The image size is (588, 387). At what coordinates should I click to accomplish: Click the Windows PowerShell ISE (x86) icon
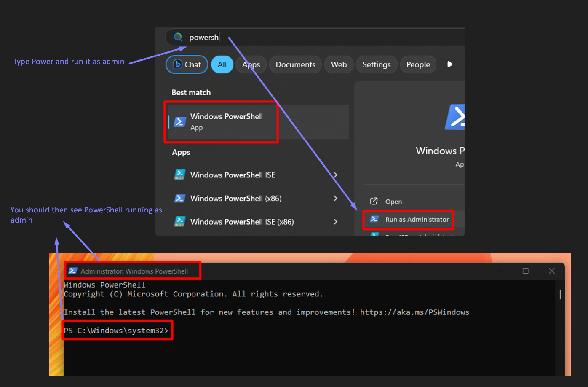click(x=180, y=221)
